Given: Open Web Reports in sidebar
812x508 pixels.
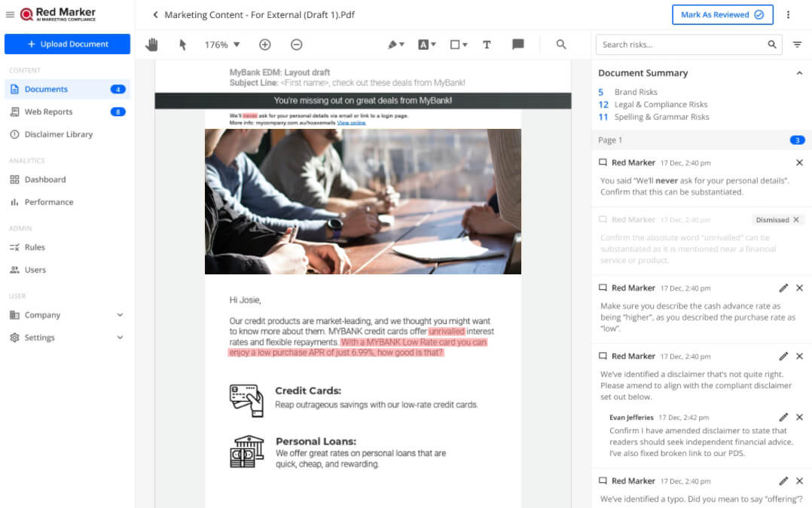Looking at the screenshot, I should pyautogui.click(x=67, y=112).
